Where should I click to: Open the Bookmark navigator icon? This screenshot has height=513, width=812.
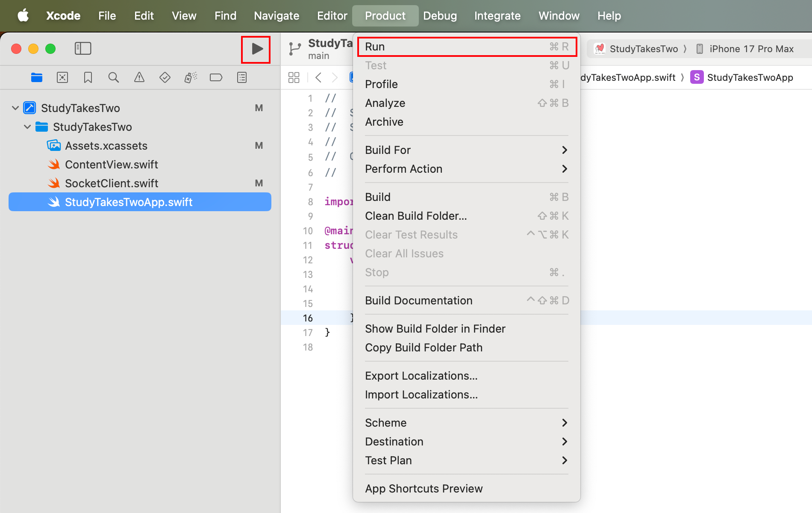click(x=88, y=77)
